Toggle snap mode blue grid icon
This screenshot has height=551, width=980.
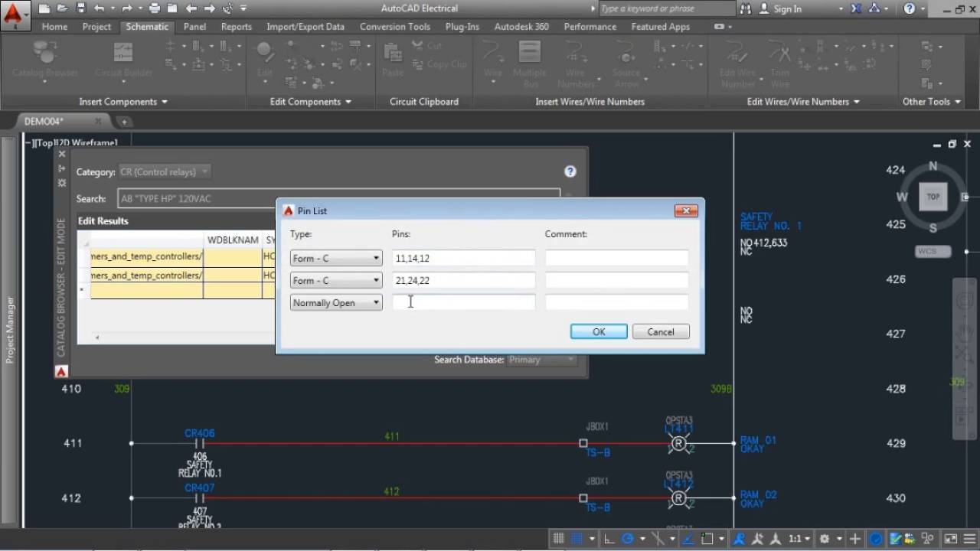tap(577, 539)
